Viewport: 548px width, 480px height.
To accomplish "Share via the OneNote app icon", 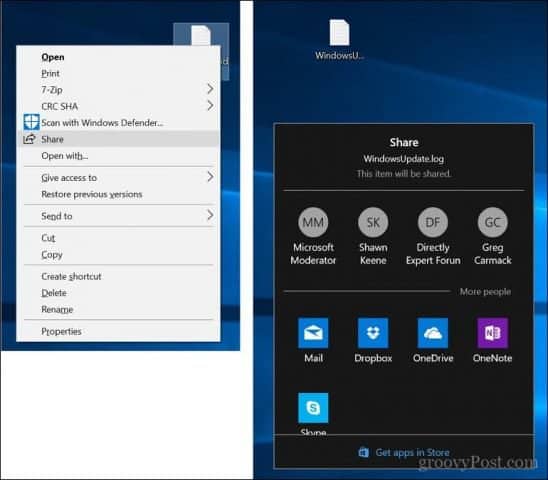I will click(492, 333).
